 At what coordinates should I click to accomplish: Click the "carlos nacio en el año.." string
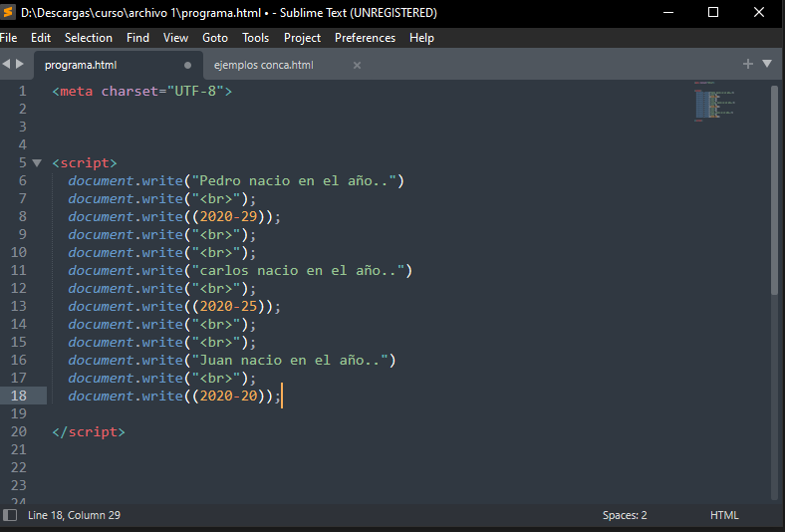[x=298, y=270]
